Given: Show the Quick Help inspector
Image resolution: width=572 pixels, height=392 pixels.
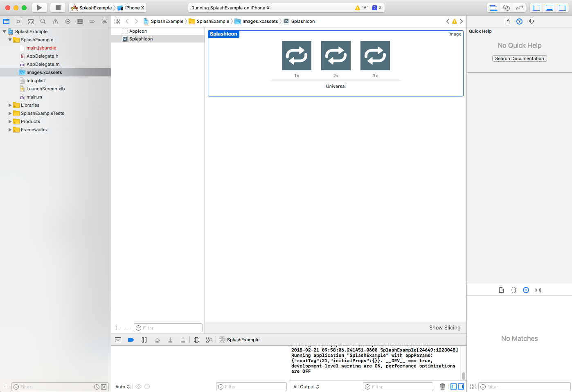Looking at the screenshot, I should [519, 21].
